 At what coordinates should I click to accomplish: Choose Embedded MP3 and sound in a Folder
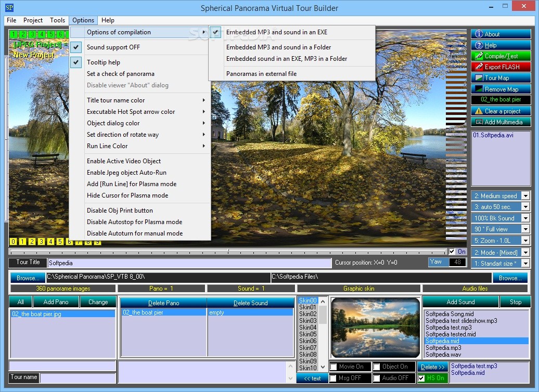292,47
